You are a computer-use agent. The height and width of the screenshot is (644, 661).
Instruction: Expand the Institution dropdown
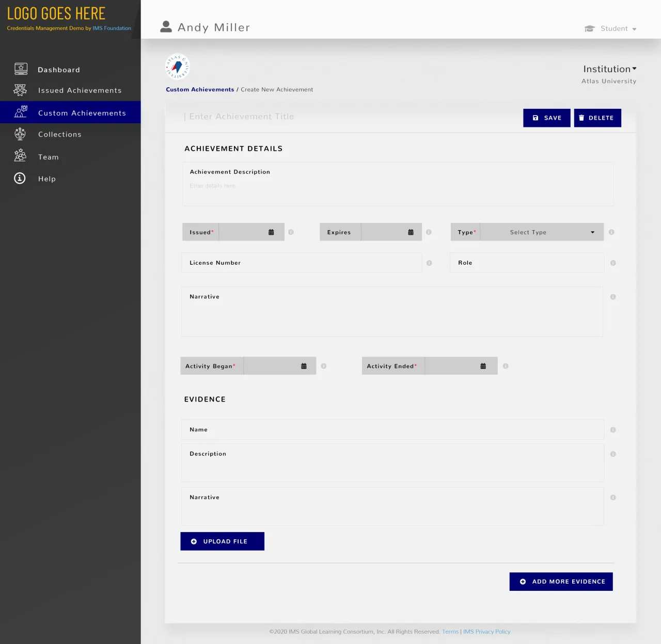pyautogui.click(x=610, y=69)
